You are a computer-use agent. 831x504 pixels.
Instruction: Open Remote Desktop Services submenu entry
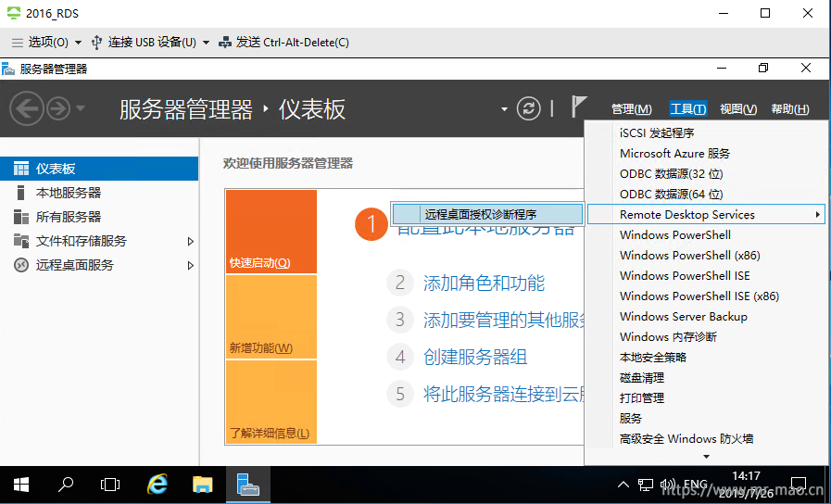[706, 215]
